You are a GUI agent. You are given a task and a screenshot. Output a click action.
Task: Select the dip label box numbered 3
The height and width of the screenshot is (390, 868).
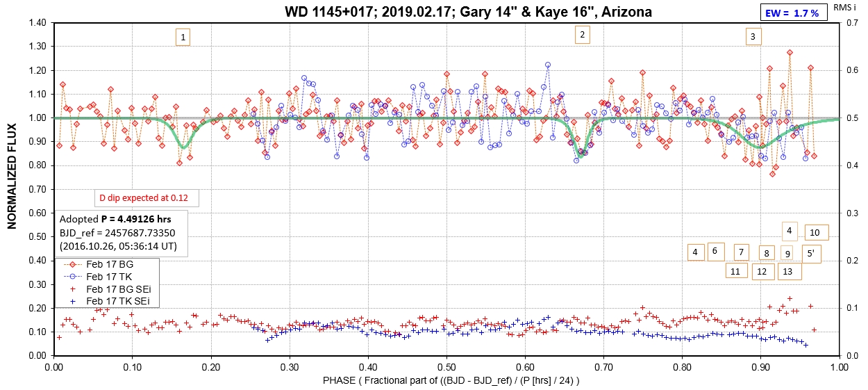(752, 37)
